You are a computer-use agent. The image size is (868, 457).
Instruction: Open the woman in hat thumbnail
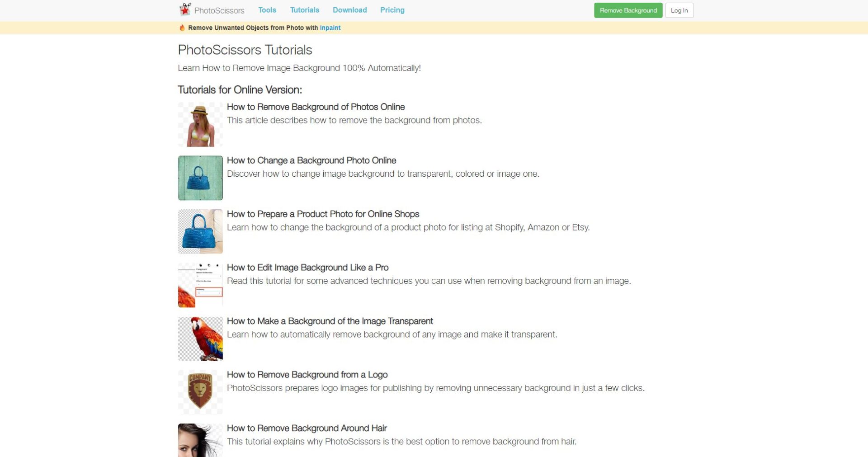(x=200, y=124)
